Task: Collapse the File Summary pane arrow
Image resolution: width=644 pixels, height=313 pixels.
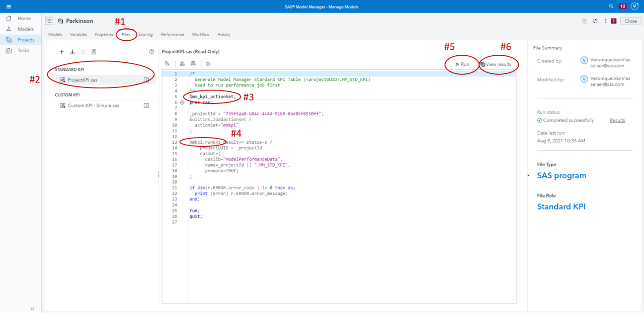Action: [x=528, y=175]
